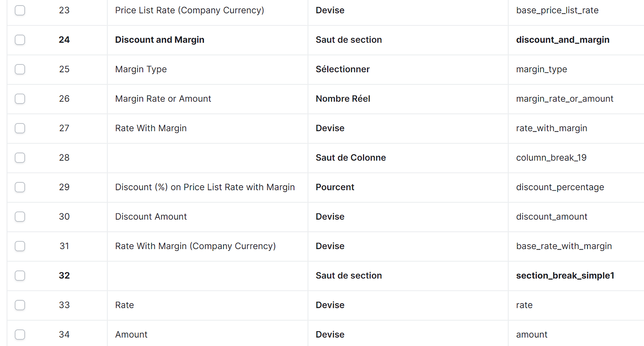
Task: Click the margin_rate_or_amount field name
Action: (565, 98)
